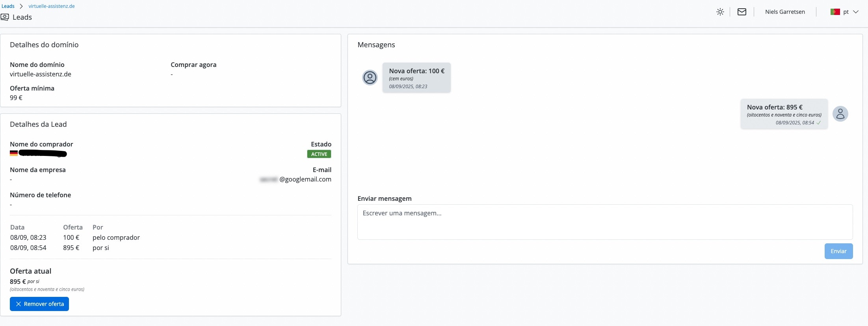Toggle the light/dark theme sun icon
Image resolution: width=868 pixels, height=326 pixels.
tap(720, 12)
